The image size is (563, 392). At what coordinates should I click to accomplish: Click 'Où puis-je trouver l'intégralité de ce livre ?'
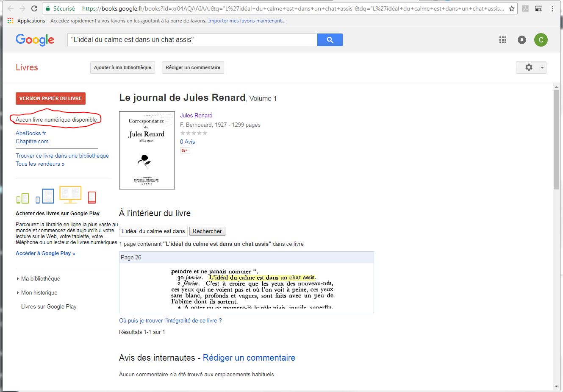pos(170,320)
